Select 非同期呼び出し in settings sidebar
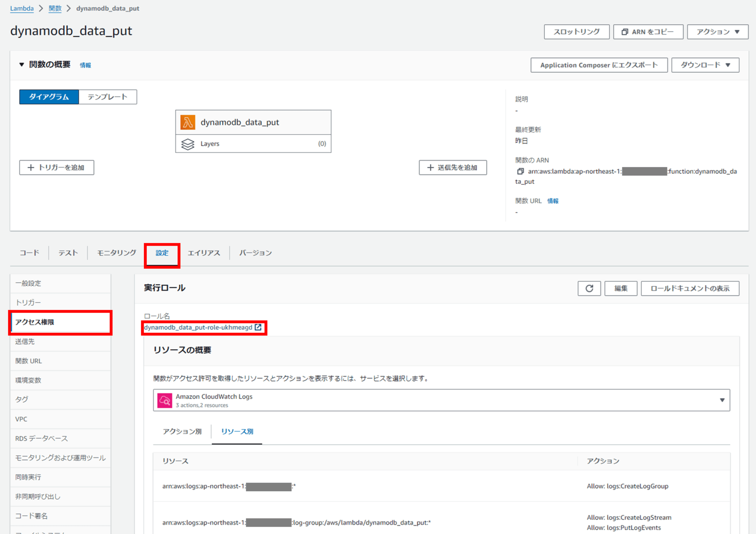This screenshot has width=756, height=534. [x=60, y=497]
